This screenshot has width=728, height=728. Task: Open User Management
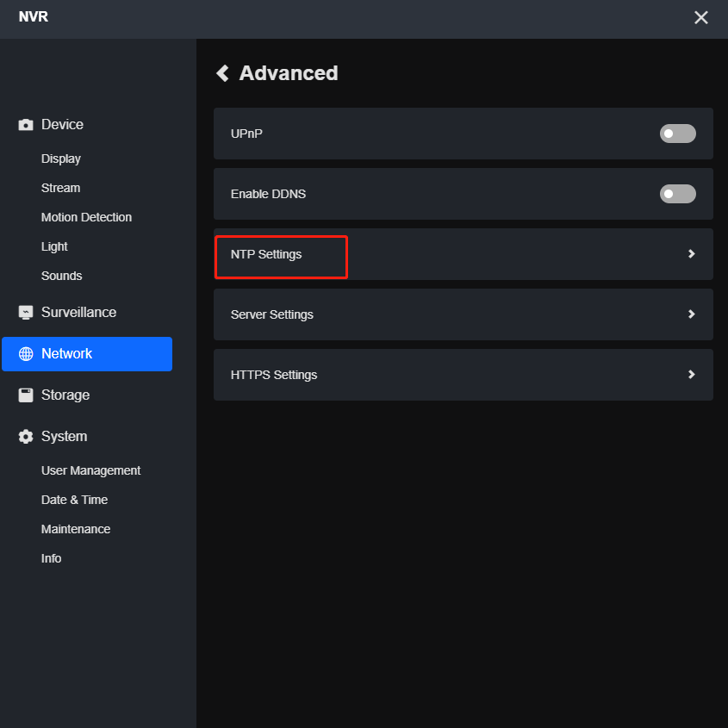(x=90, y=470)
